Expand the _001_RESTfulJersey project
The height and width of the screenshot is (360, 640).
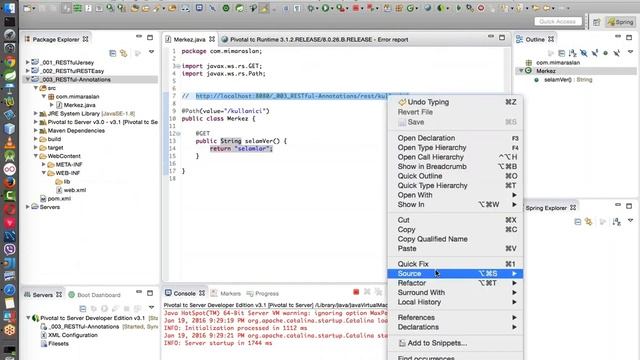(27, 62)
